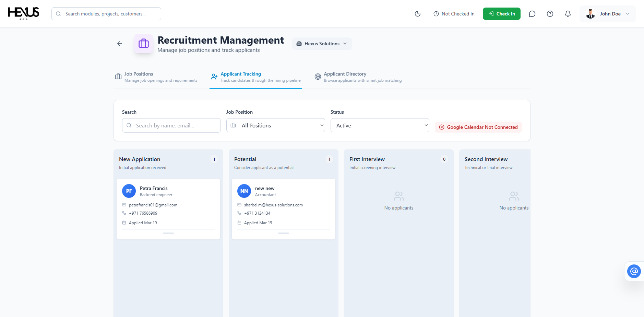Click the magnifier icon in global search
644x317 pixels.
(58, 14)
